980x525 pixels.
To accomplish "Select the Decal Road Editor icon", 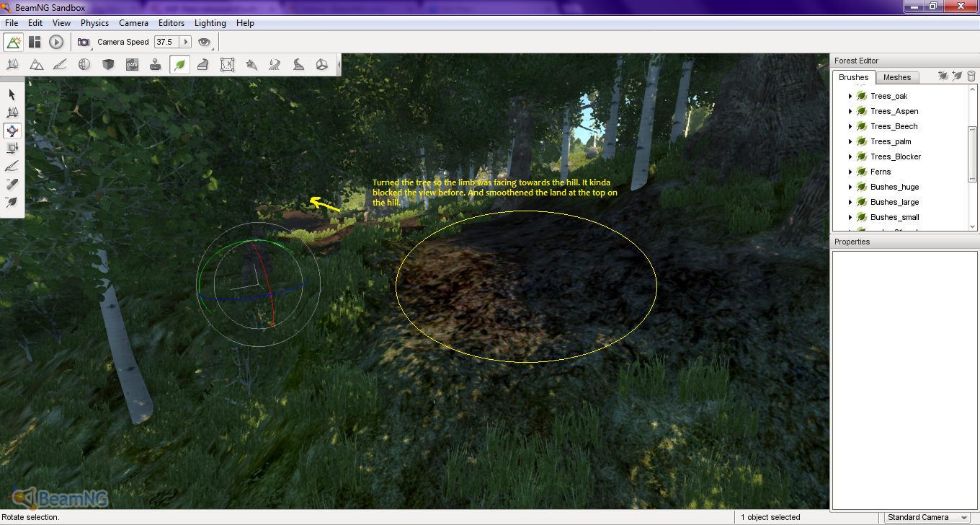I will point(298,64).
